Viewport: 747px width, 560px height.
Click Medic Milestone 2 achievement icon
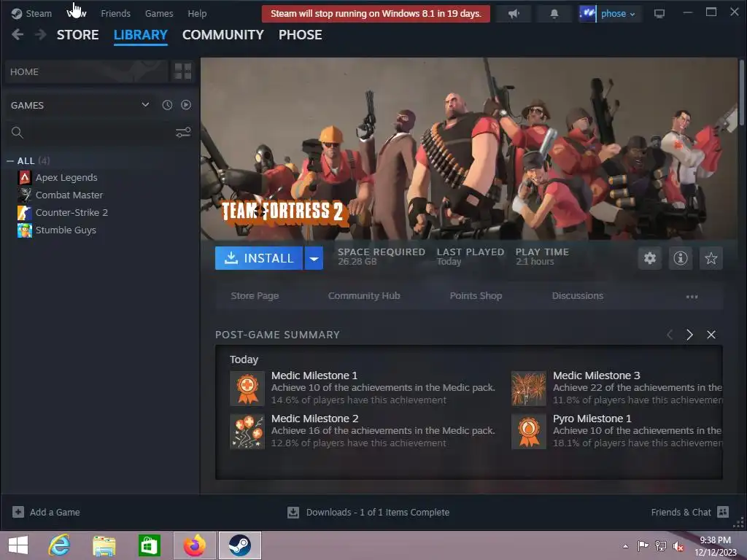coord(247,432)
